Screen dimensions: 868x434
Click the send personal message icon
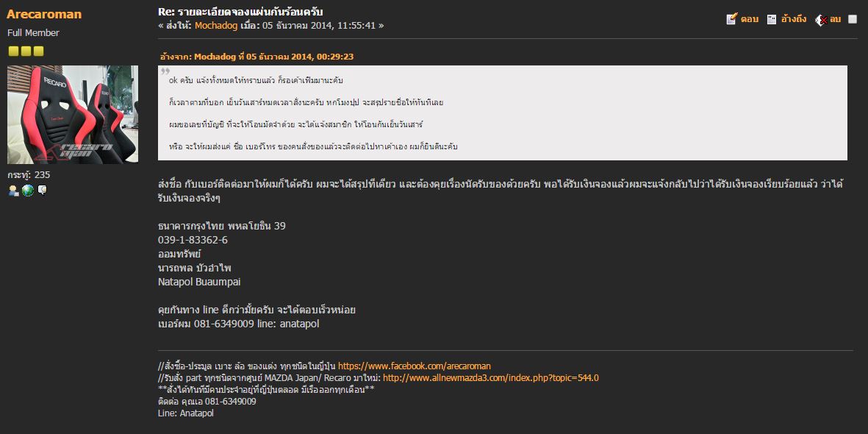[x=43, y=191]
